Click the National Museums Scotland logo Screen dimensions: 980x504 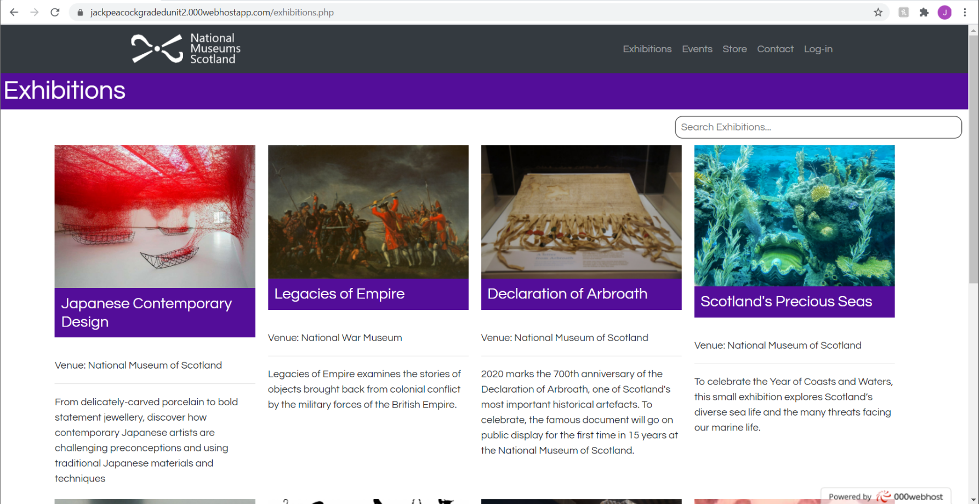pyautogui.click(x=186, y=49)
